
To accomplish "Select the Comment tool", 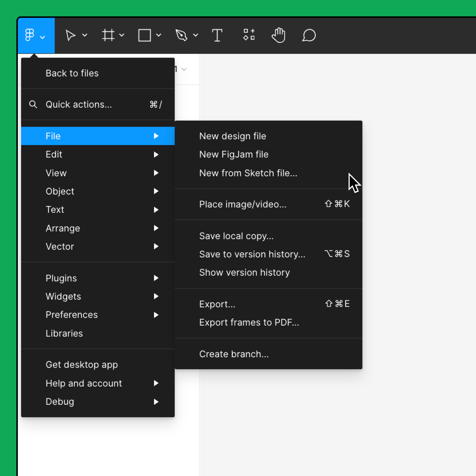I will click(309, 35).
